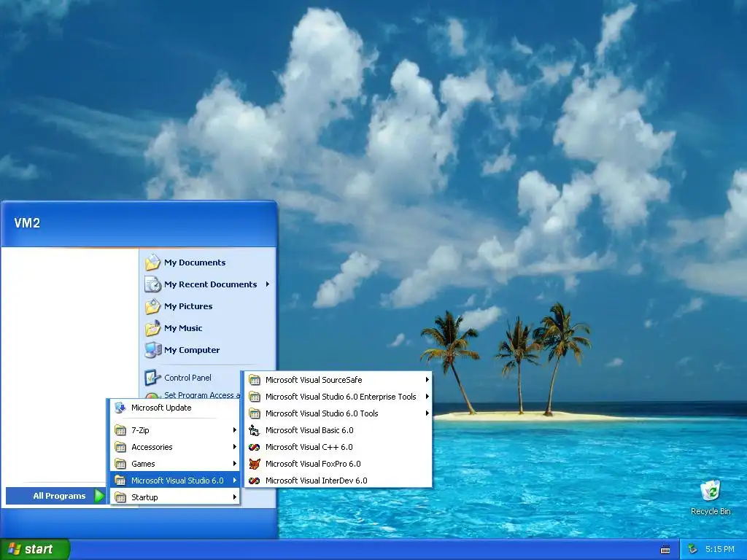
Task: Open the Microsoft Visual SourceSafe menu entry
Action: tap(338, 380)
